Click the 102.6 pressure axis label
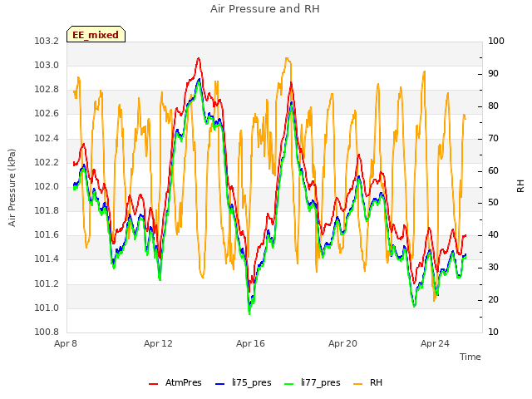 47,114
